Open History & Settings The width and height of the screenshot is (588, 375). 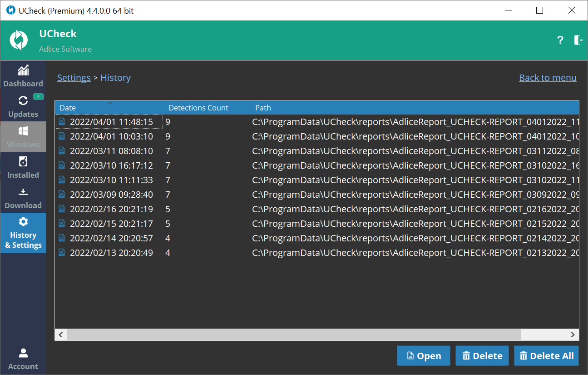pyautogui.click(x=23, y=233)
